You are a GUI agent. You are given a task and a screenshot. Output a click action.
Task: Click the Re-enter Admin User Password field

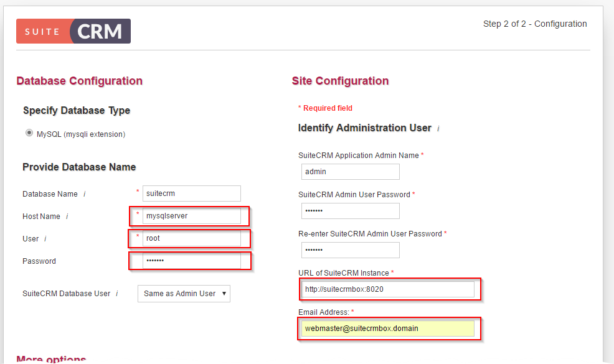(350, 250)
